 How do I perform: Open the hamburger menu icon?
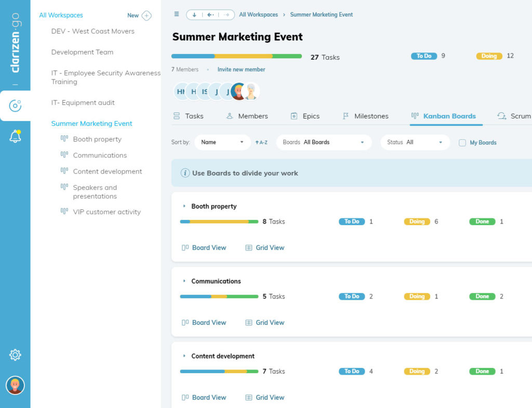coord(176,14)
